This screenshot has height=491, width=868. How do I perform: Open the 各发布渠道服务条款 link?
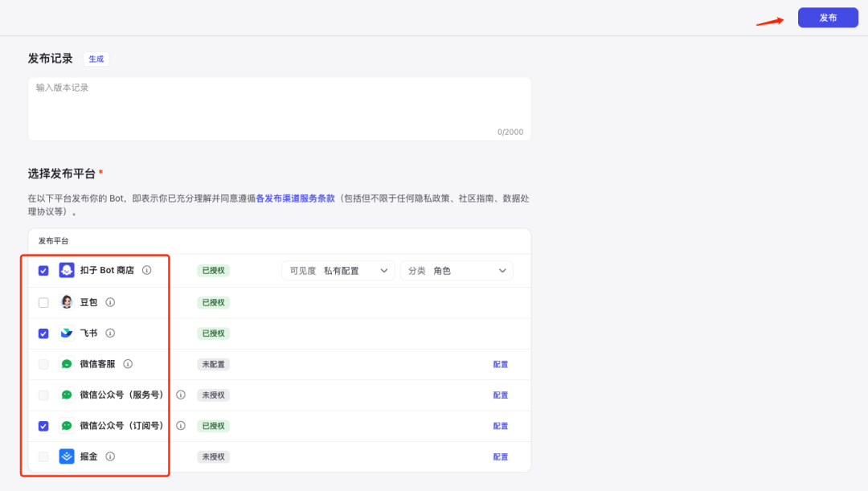tap(295, 198)
